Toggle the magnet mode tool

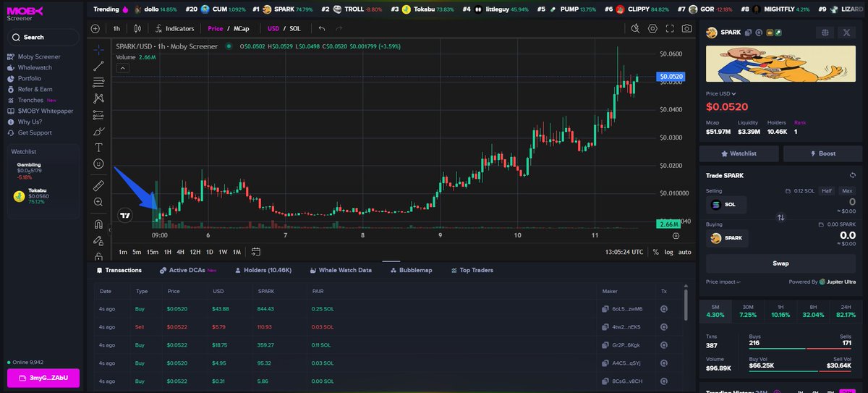coord(98,224)
